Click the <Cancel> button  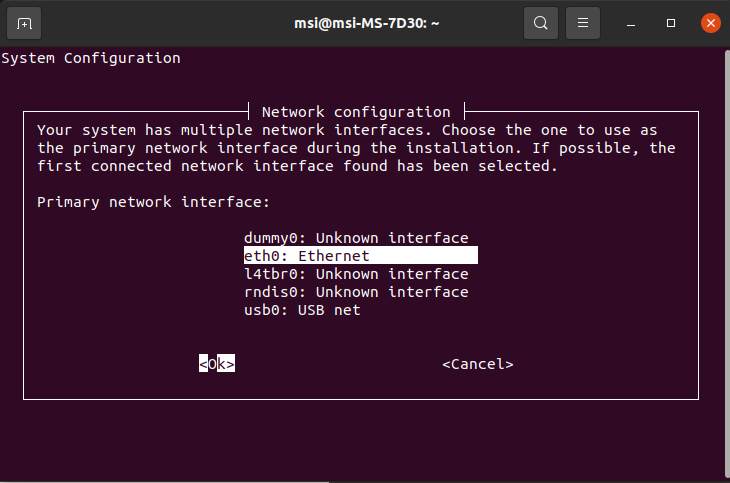pos(478,364)
